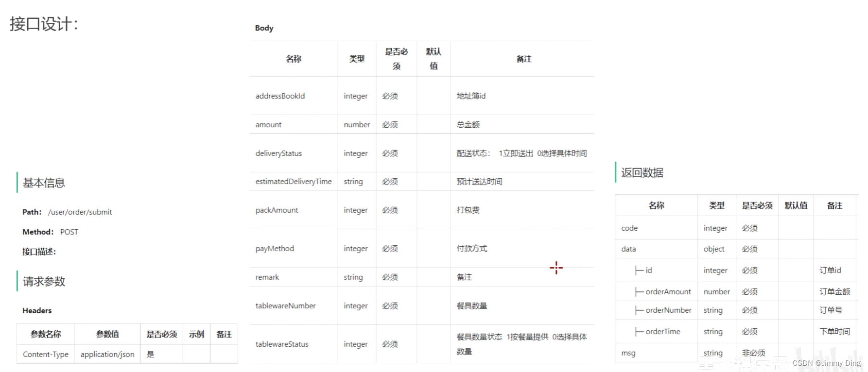868x372 pixels.
Task: Click the 默认值 header in 返回数据 table
Action: point(796,205)
